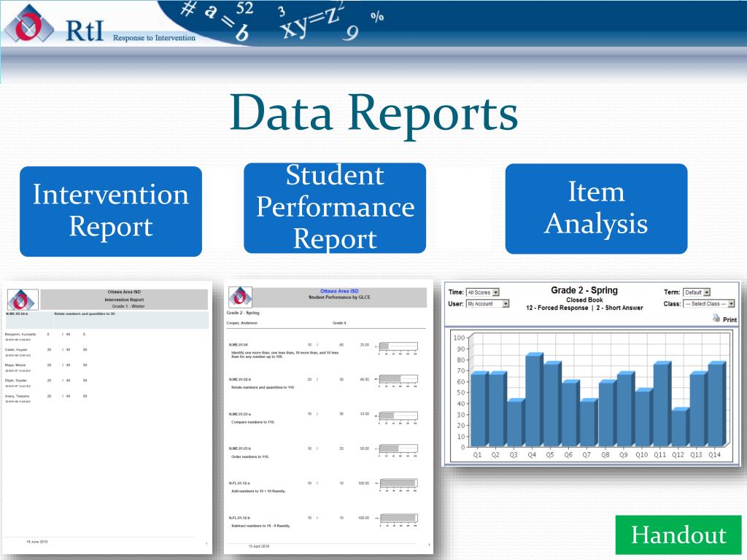Screen dimensions: 747x560
Task: Click the Student Performance Report box
Action: pyautogui.click(x=335, y=208)
